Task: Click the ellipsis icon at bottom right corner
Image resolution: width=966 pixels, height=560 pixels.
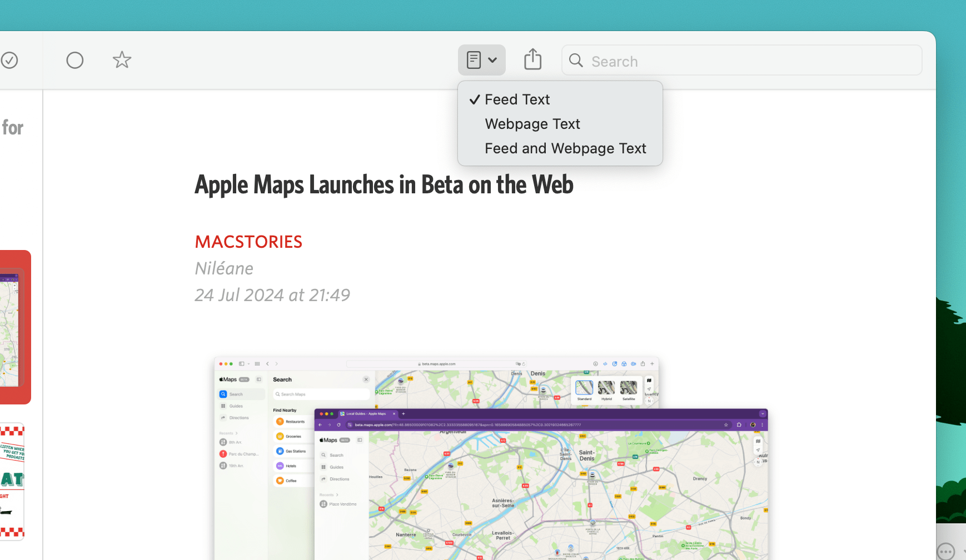Action: [x=945, y=551]
